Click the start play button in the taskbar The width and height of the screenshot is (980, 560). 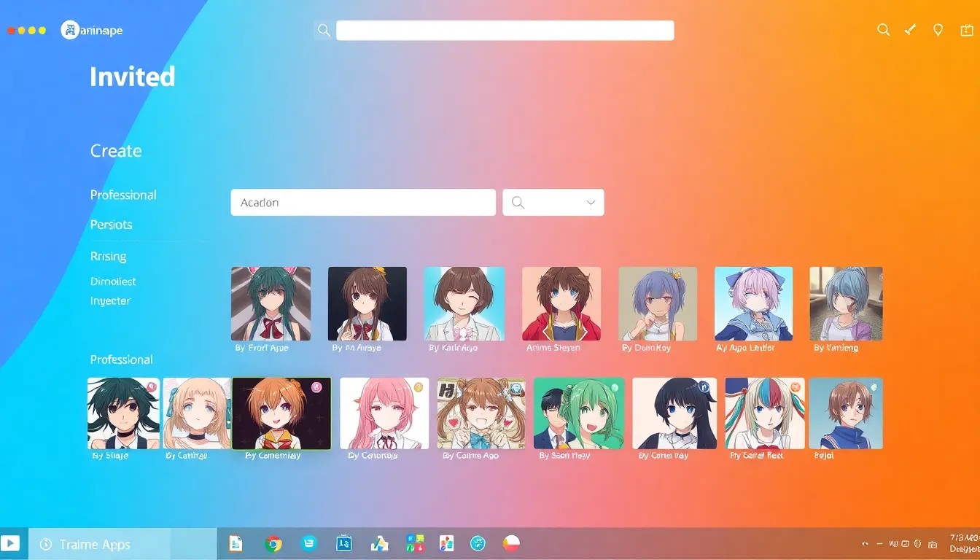(11, 543)
